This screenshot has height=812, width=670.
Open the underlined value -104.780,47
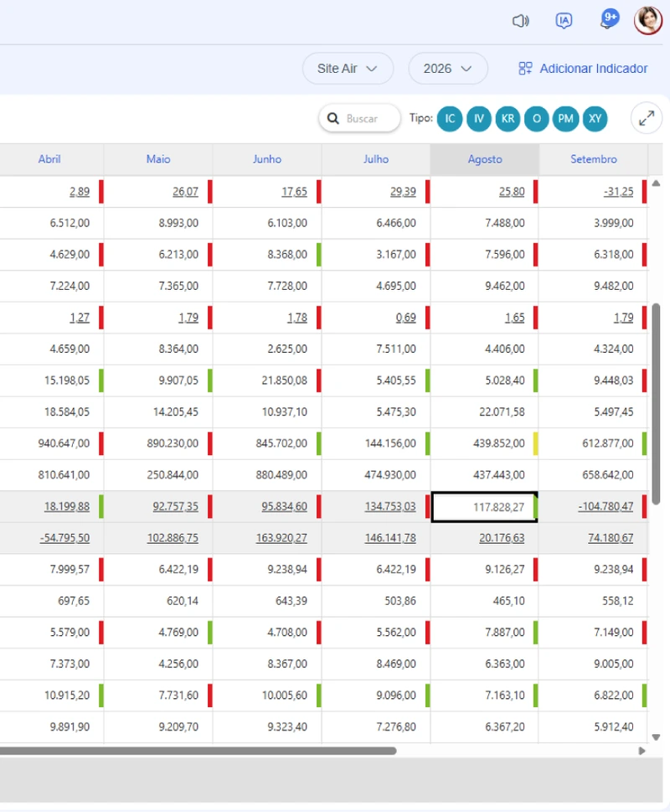click(606, 506)
